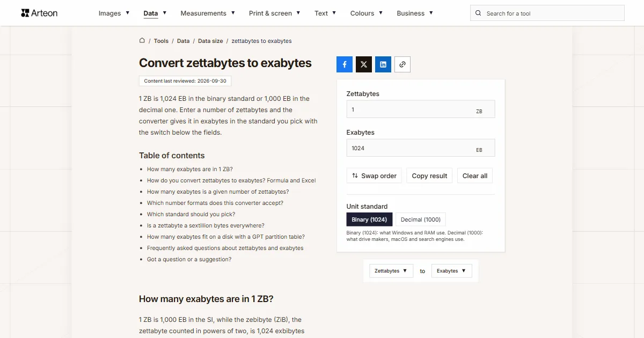Click the Clear all button
This screenshot has width=644, height=338.
tap(475, 176)
